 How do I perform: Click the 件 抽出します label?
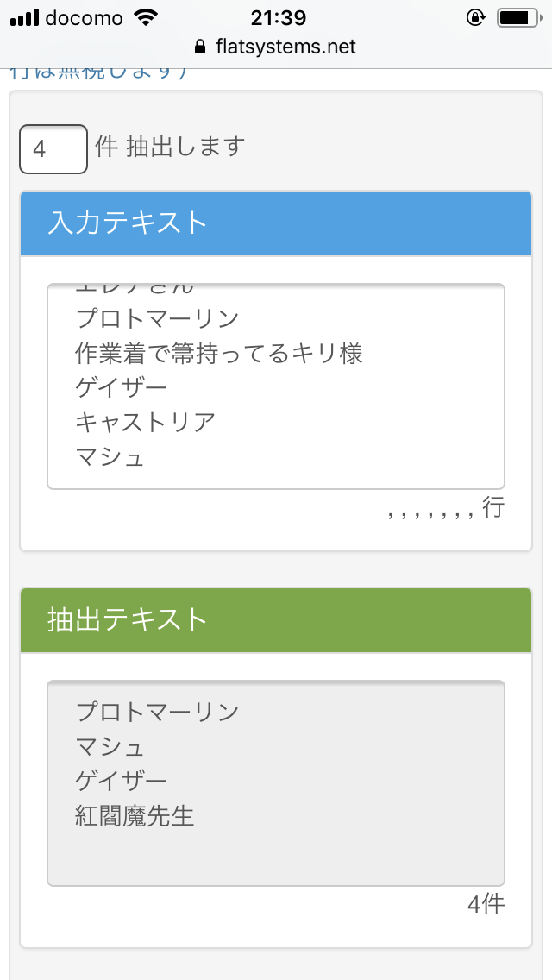[x=170, y=147]
